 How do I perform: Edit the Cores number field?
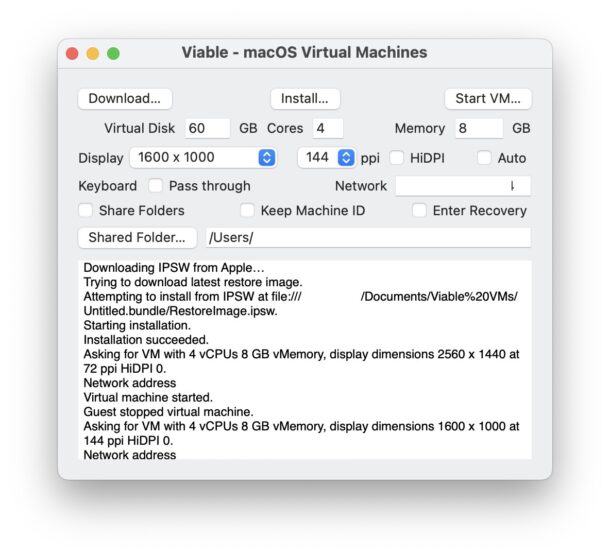(328, 128)
